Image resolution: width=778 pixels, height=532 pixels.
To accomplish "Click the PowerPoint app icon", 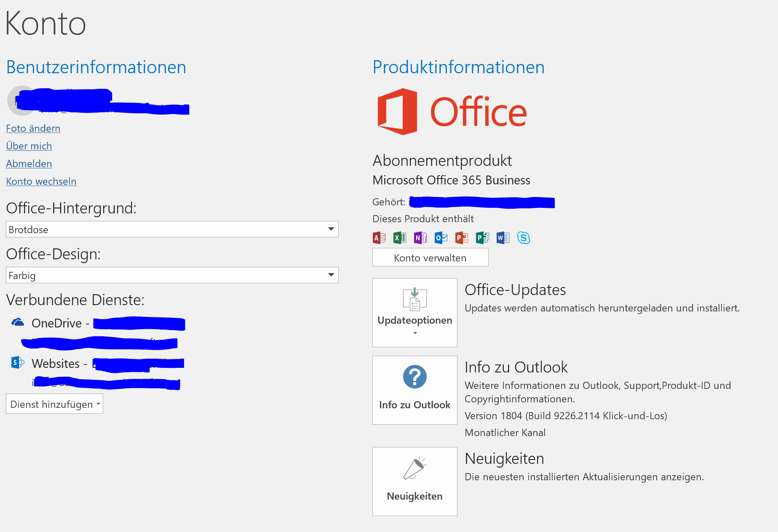I will click(462, 238).
